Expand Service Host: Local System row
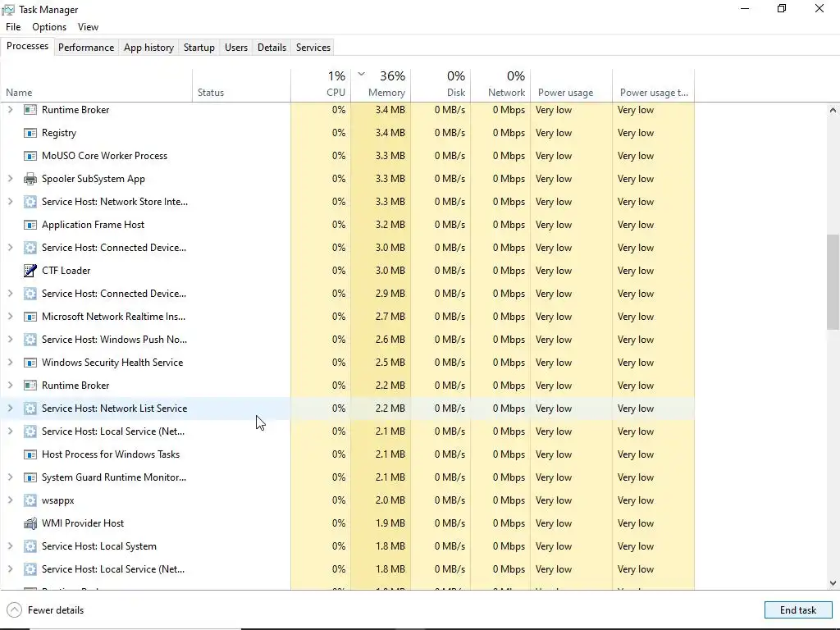Screen dimensions: 840x630 tap(10, 546)
